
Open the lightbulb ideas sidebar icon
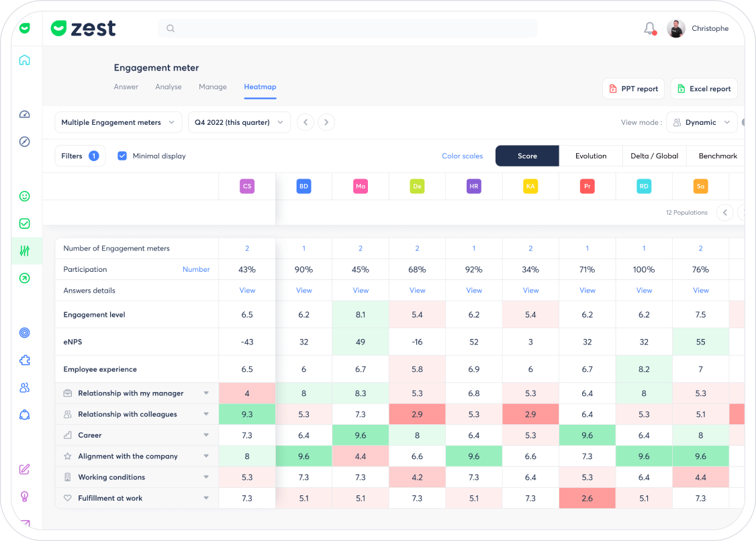25,496
